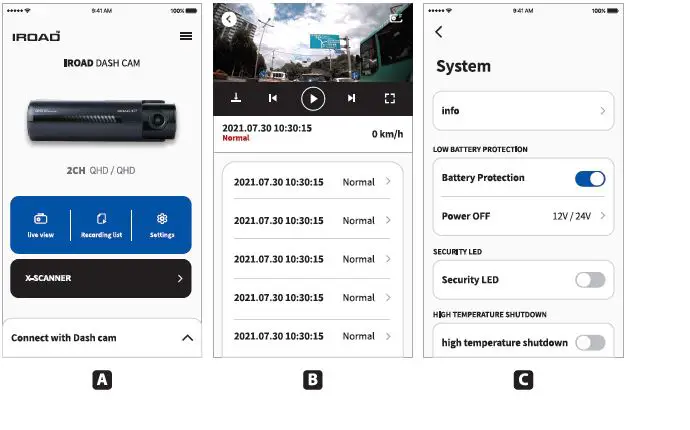690x430 pixels.
Task: Open the hamburger menu on IROAD home
Action: [x=186, y=36]
